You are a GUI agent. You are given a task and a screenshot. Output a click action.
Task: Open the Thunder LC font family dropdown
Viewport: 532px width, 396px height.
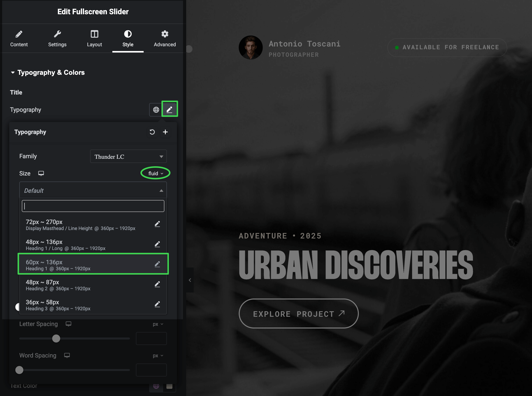128,156
